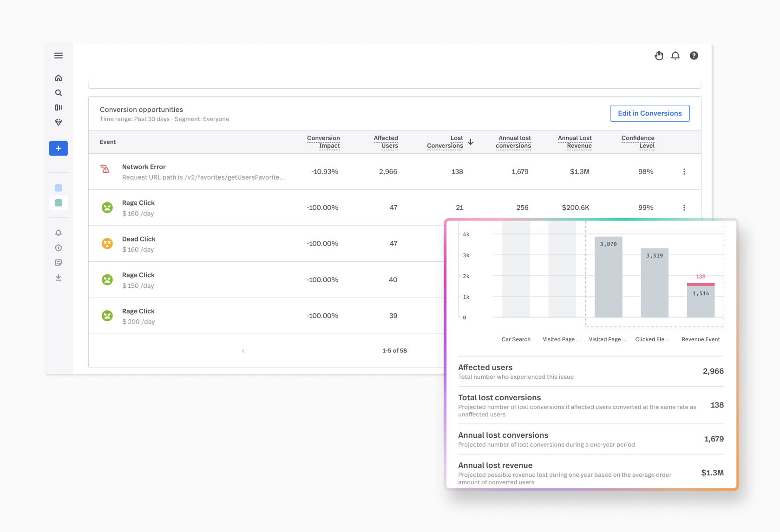Open the notifications bell in top bar
780x532 pixels.
675,56
